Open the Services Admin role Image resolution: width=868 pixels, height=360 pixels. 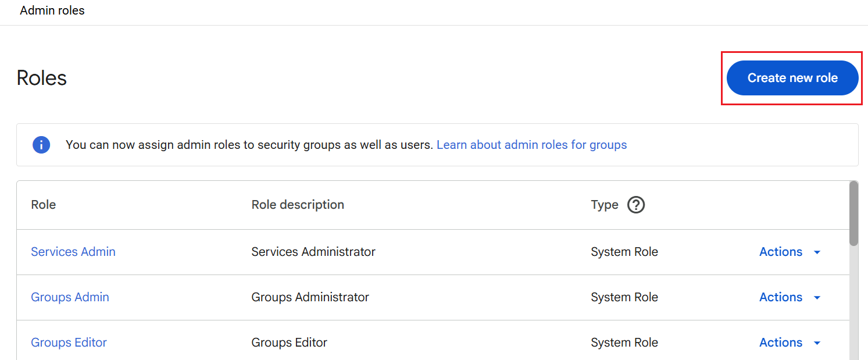pyautogui.click(x=73, y=252)
